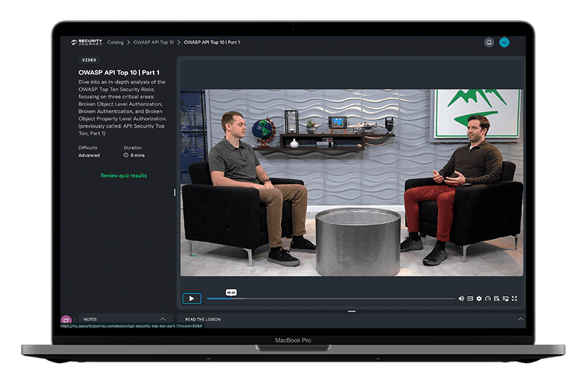Change playback speed via speedometer icon
This screenshot has height=373, width=588.
pos(488,299)
